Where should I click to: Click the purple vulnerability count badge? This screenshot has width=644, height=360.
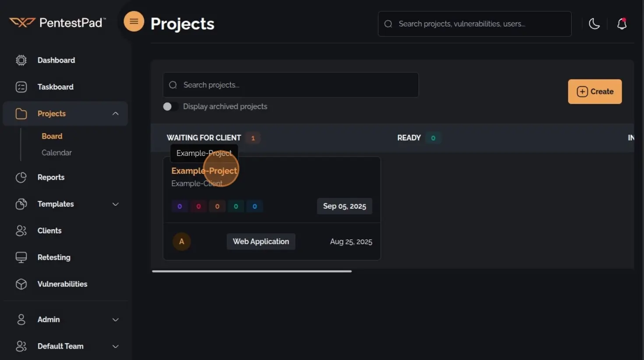tap(180, 206)
